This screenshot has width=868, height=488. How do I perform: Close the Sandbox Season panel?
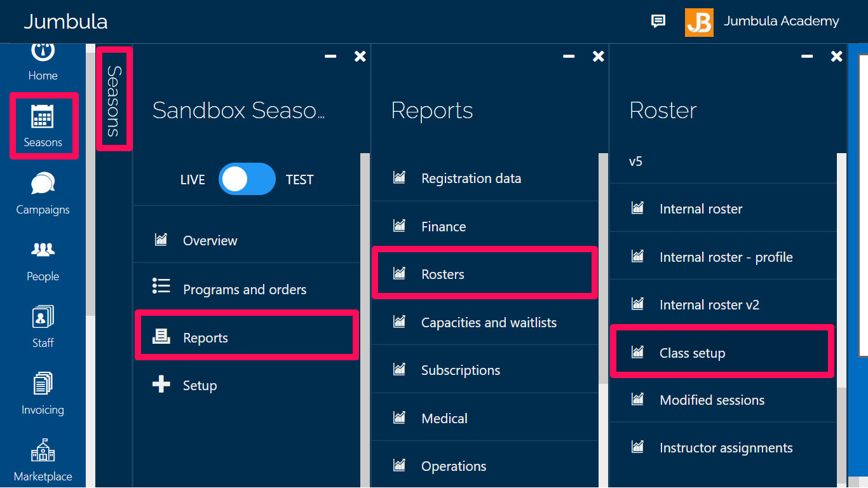pos(360,57)
